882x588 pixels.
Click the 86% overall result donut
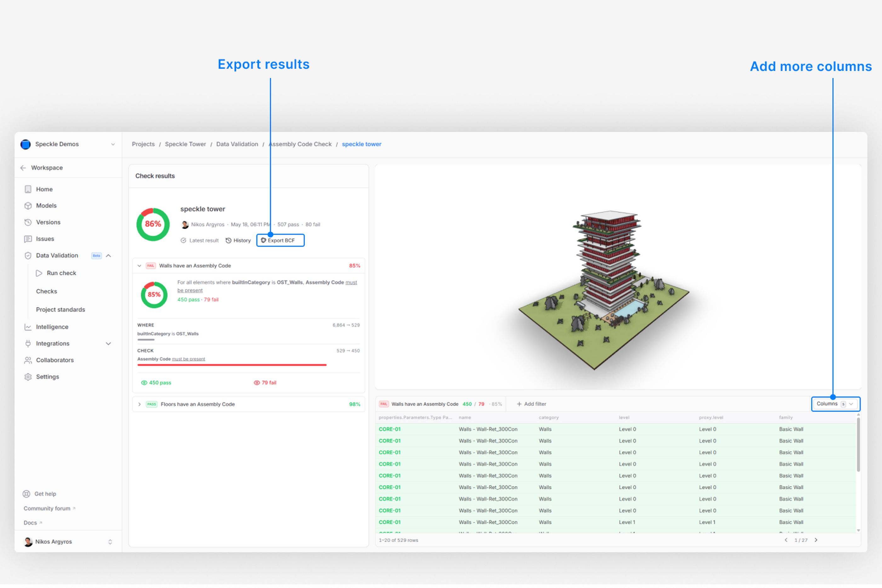pos(153,224)
